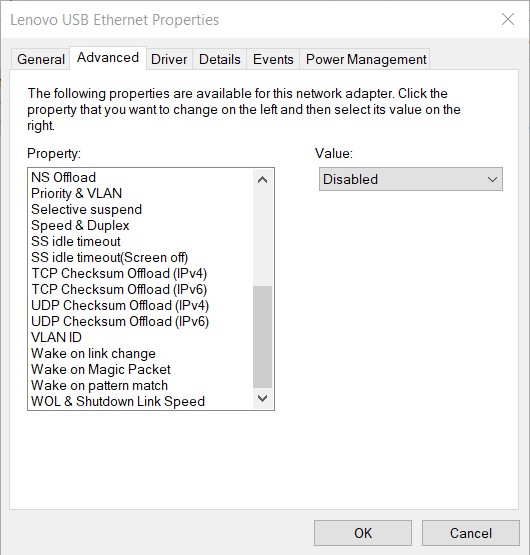
Task: Open the Value dropdown showing Disabled
Action: pos(411,179)
